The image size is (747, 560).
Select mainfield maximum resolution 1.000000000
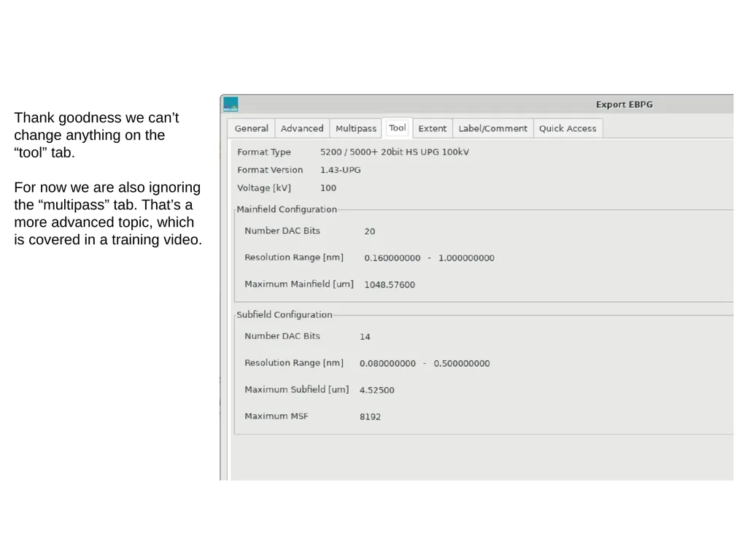[466, 258]
